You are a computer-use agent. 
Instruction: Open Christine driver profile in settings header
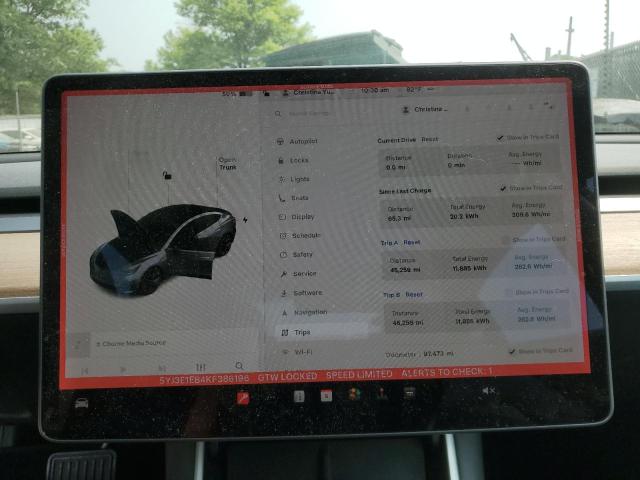[424, 109]
